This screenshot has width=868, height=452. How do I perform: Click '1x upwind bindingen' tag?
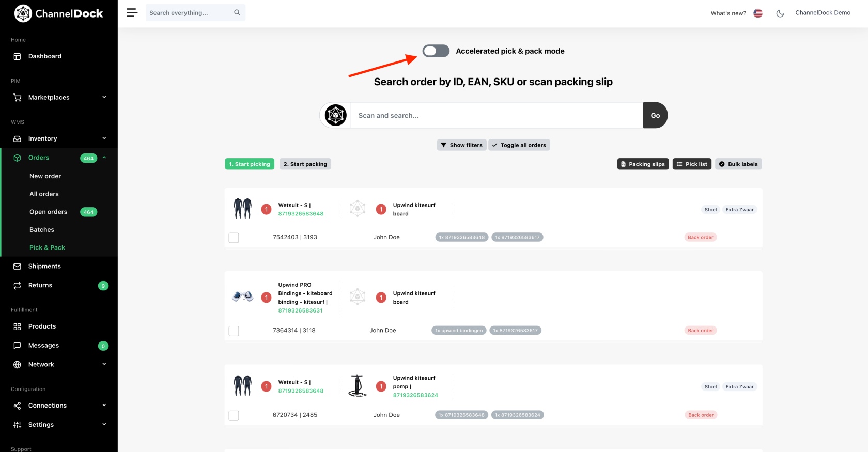pos(459,331)
